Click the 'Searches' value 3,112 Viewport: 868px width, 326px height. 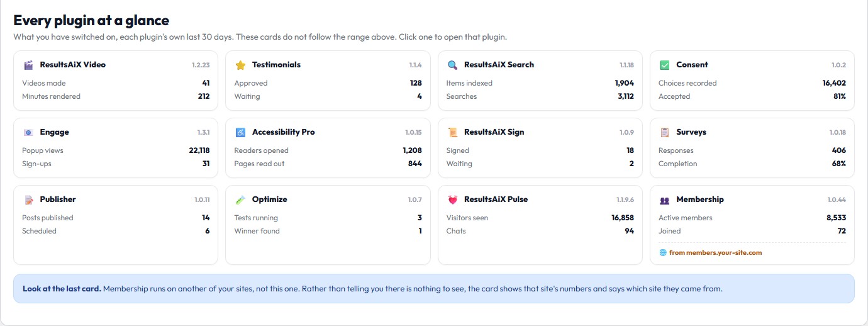pyautogui.click(x=625, y=96)
